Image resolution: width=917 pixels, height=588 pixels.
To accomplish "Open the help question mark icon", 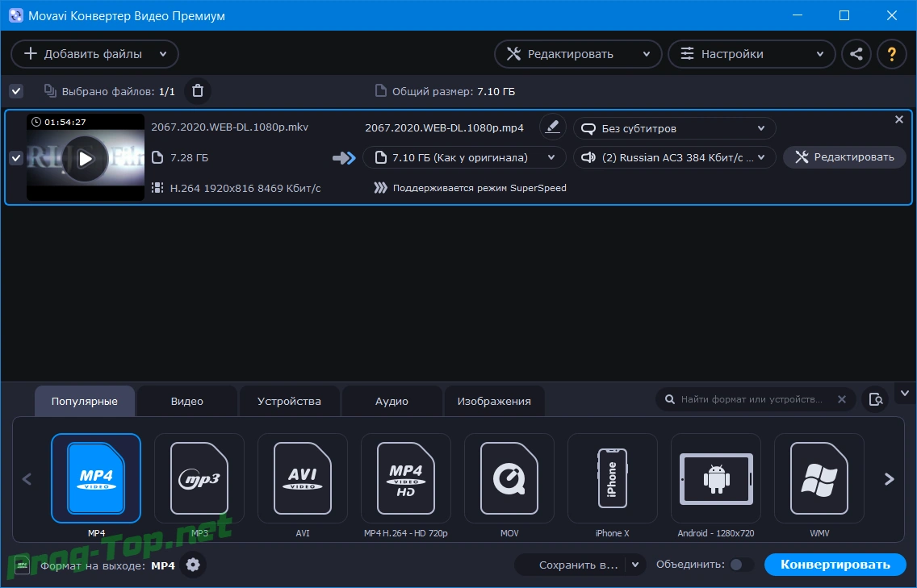I will pos(891,54).
